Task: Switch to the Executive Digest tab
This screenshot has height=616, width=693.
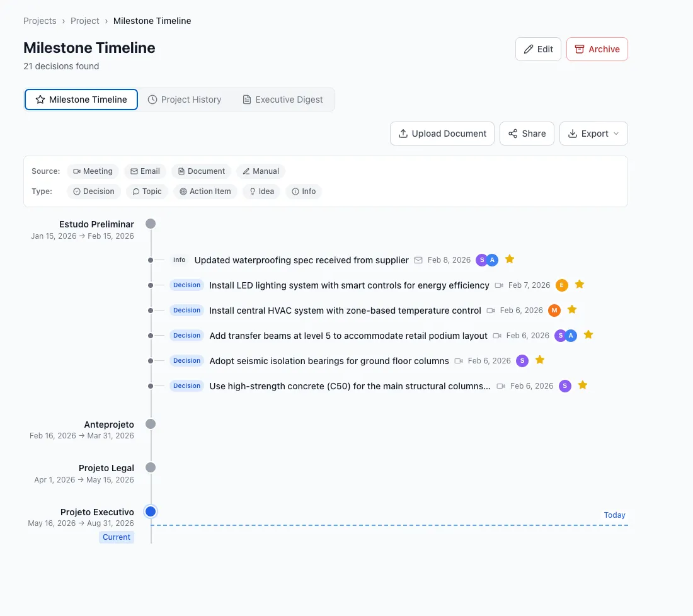Action: [283, 100]
